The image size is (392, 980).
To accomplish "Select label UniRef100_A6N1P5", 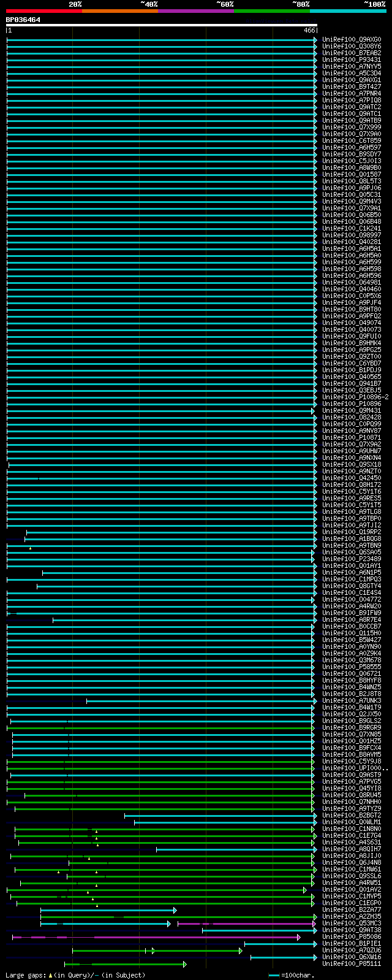I will coord(352,573).
